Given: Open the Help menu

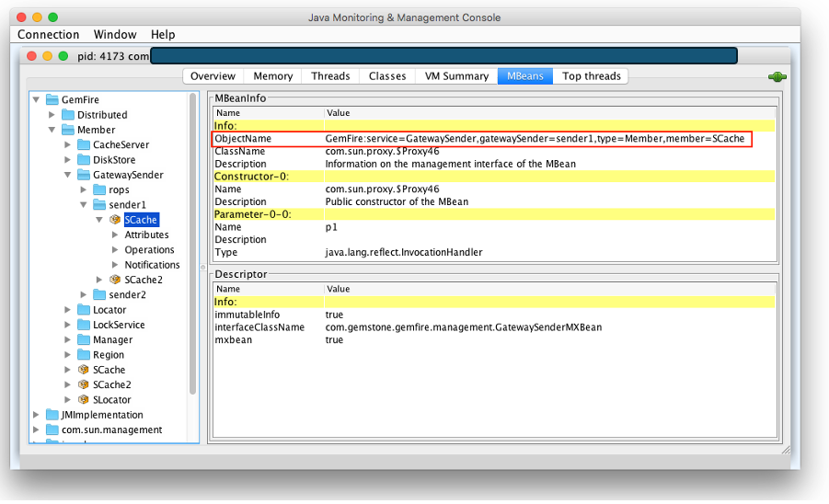Looking at the screenshot, I should click(163, 35).
